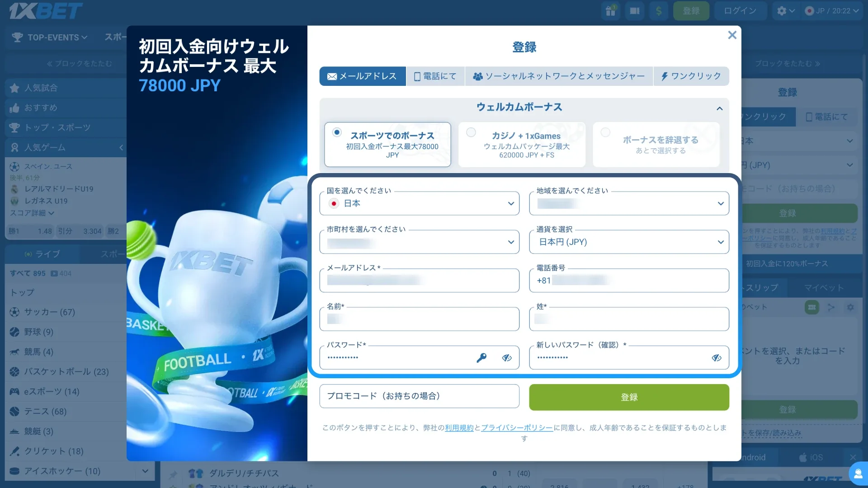This screenshot has width=868, height=488.
Task: Select odds 1.48 for 勝1
Action: (29, 231)
